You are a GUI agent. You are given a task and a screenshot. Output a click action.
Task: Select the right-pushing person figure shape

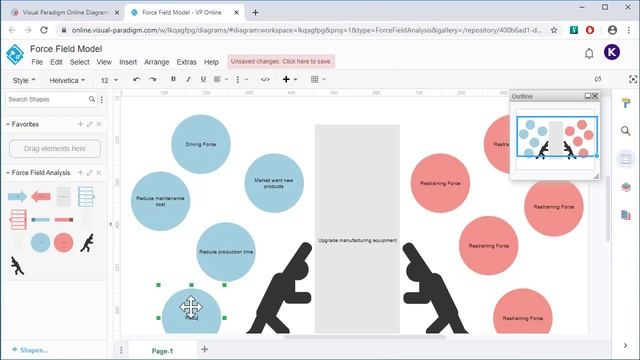click(87, 243)
